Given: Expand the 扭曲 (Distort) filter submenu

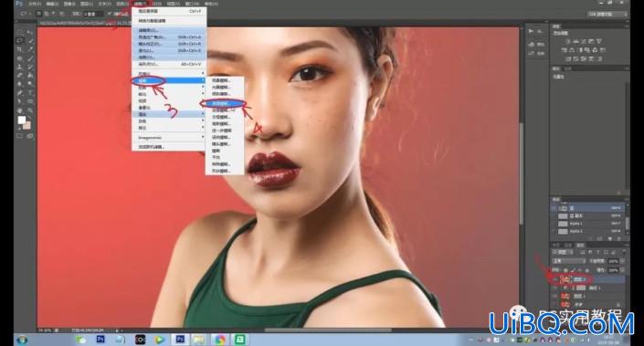Looking at the screenshot, I should [x=169, y=87].
